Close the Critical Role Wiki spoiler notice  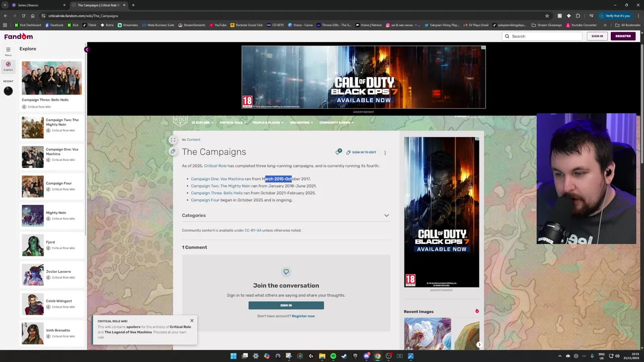coord(192,320)
